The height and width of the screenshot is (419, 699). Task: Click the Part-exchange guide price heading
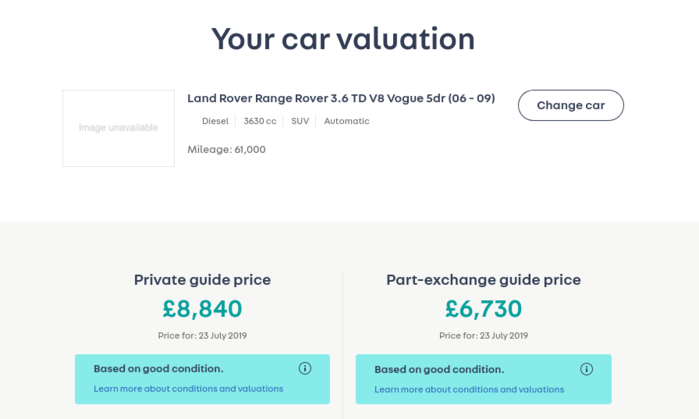point(483,280)
